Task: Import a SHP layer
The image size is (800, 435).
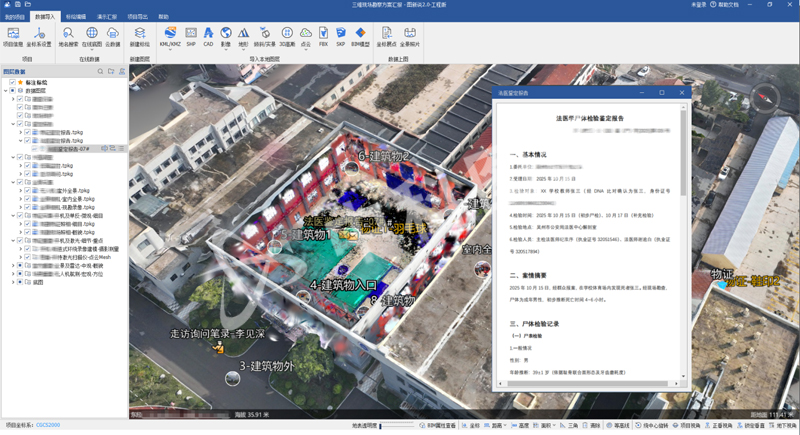Action: point(191,37)
